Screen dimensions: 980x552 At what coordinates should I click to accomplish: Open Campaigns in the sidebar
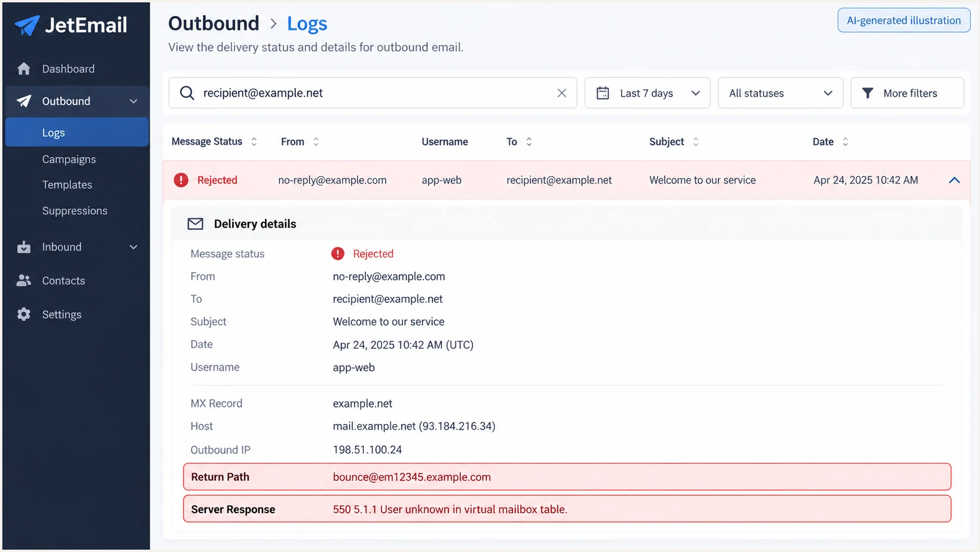click(69, 159)
